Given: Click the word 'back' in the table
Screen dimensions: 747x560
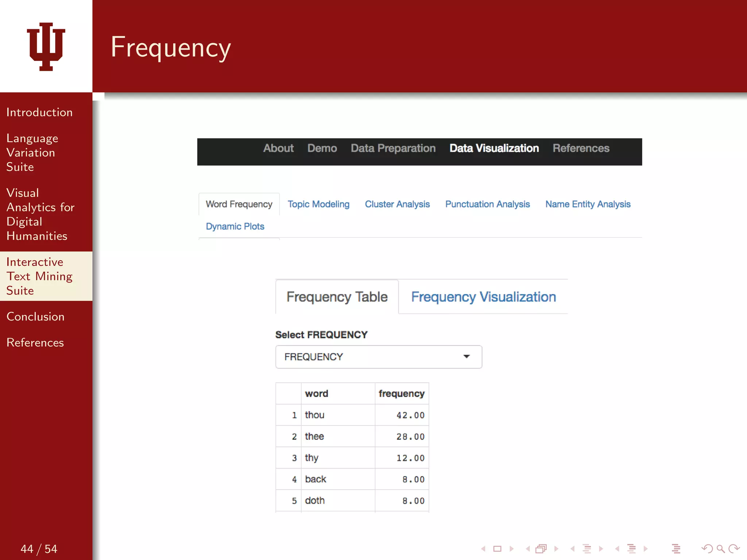Looking at the screenshot, I should 316,479.
